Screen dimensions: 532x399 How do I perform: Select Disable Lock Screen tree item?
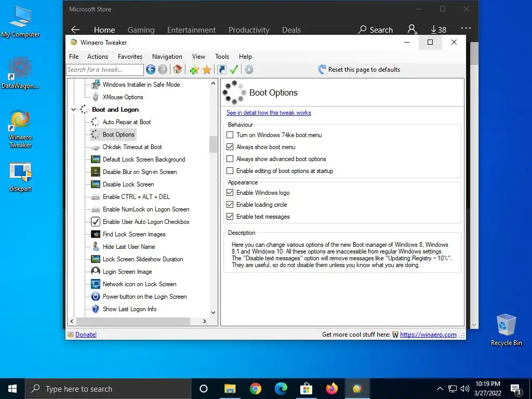pos(128,184)
